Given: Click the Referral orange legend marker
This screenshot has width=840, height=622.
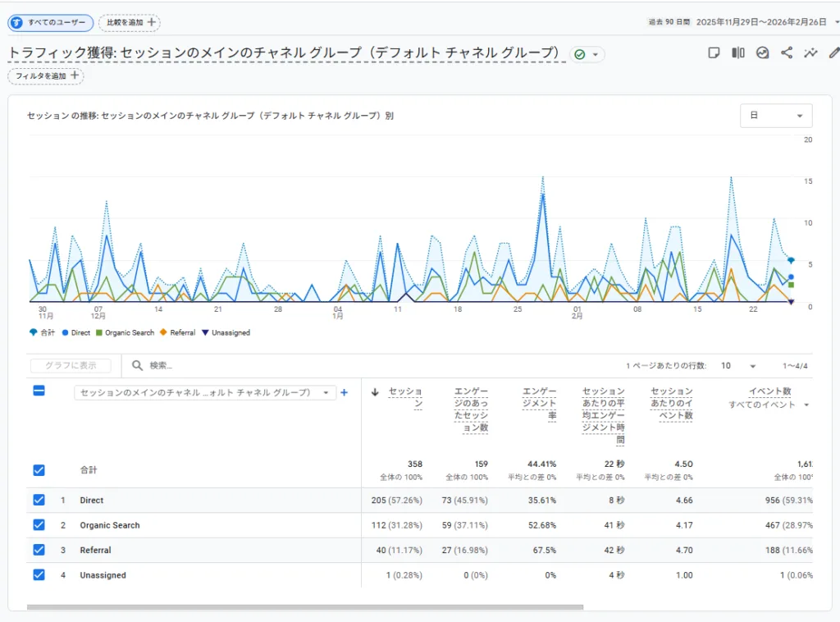Looking at the screenshot, I should click(163, 332).
